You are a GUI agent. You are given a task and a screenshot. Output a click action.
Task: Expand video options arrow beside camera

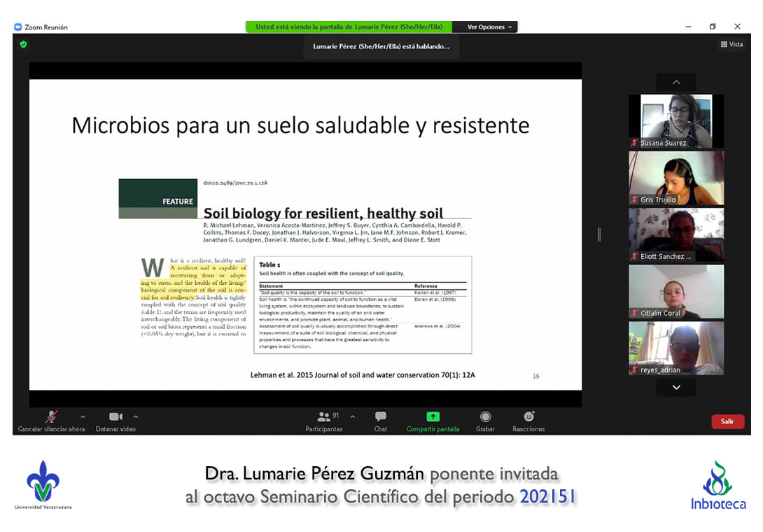136,416
